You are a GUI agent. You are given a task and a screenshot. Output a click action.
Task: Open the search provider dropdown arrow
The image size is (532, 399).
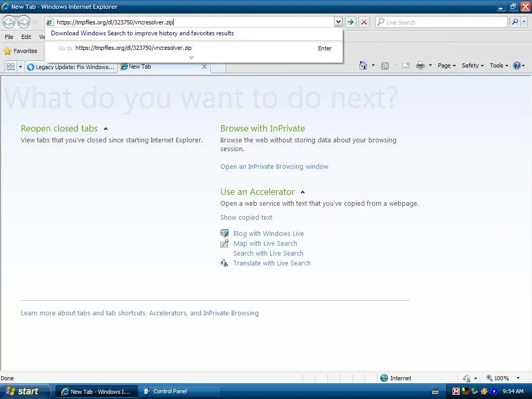524,22
